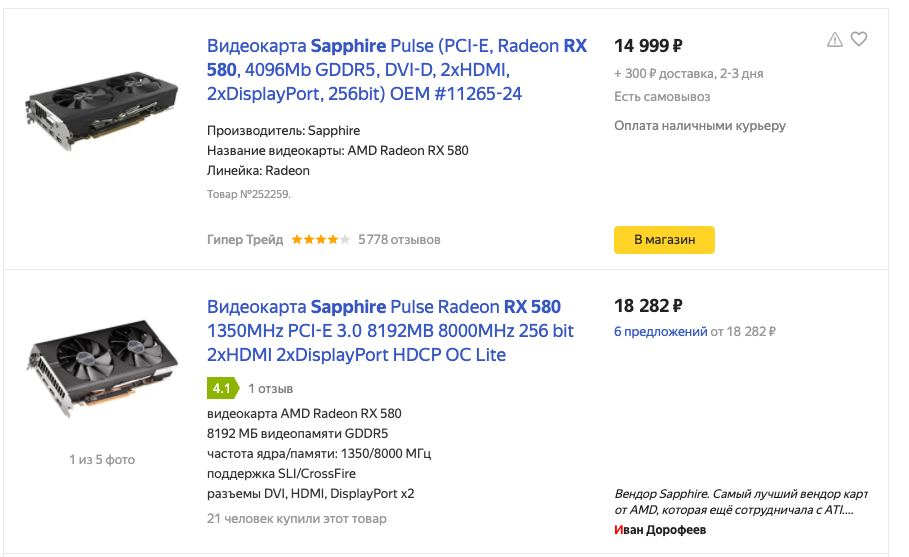Click the '6 предложений' offers link
The height and width of the screenshot is (557, 909).
pos(660,332)
